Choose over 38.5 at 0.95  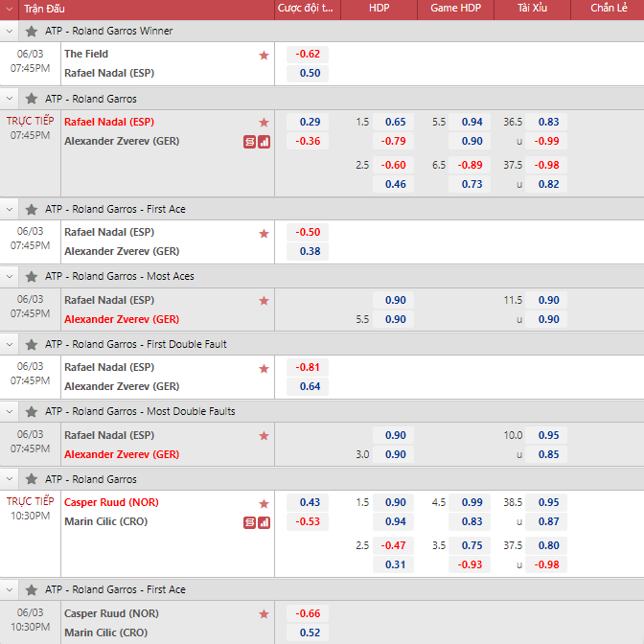pyautogui.click(x=546, y=502)
